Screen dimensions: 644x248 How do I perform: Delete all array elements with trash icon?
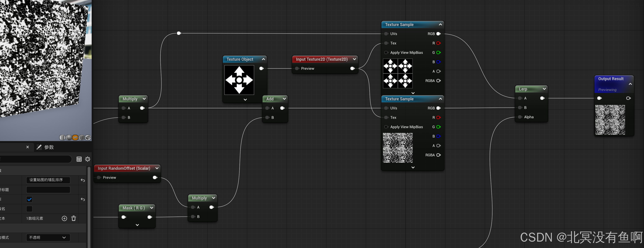point(73,218)
